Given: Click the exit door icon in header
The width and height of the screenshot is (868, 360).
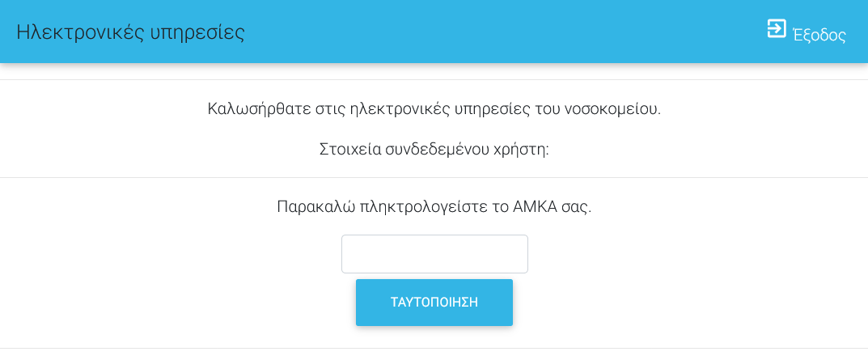Looking at the screenshot, I should [777, 29].
